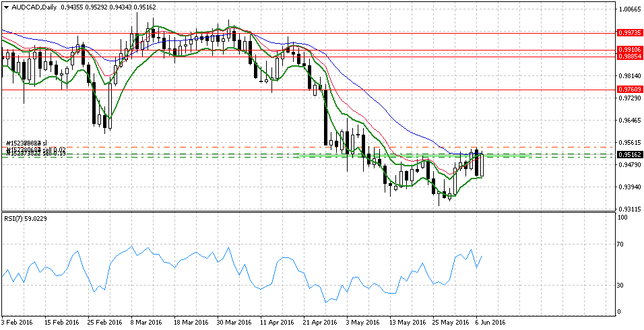Image resolution: width=644 pixels, height=330 pixels.
Task: Select the red 0.97609 price level label
Action: coord(630,90)
